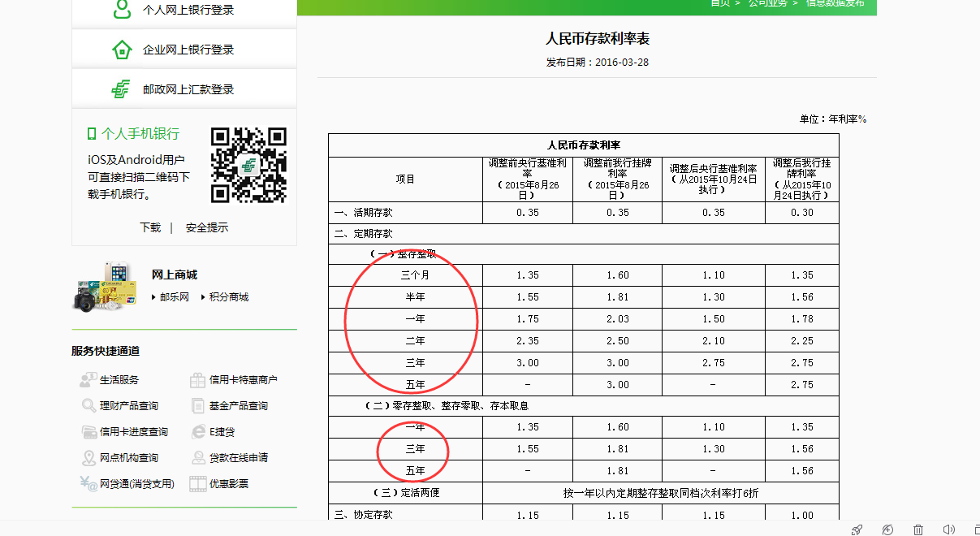Click the 半年 row label

tap(415, 297)
